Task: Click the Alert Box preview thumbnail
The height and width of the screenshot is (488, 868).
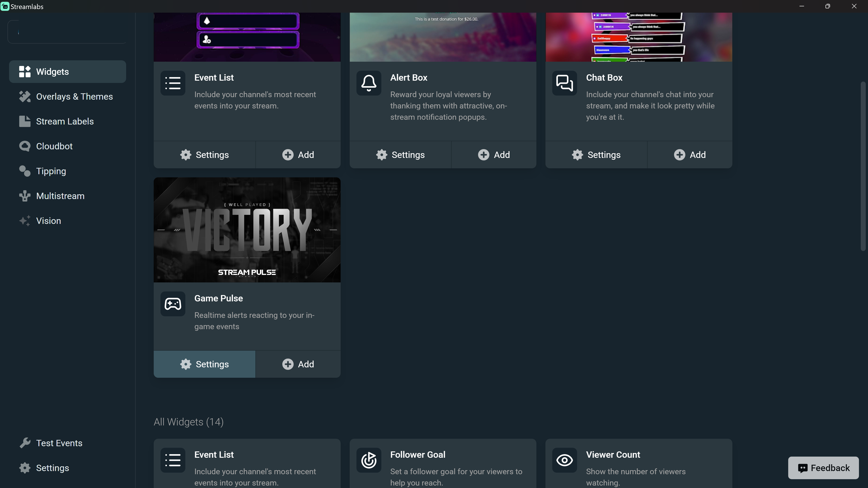Action: click(443, 37)
